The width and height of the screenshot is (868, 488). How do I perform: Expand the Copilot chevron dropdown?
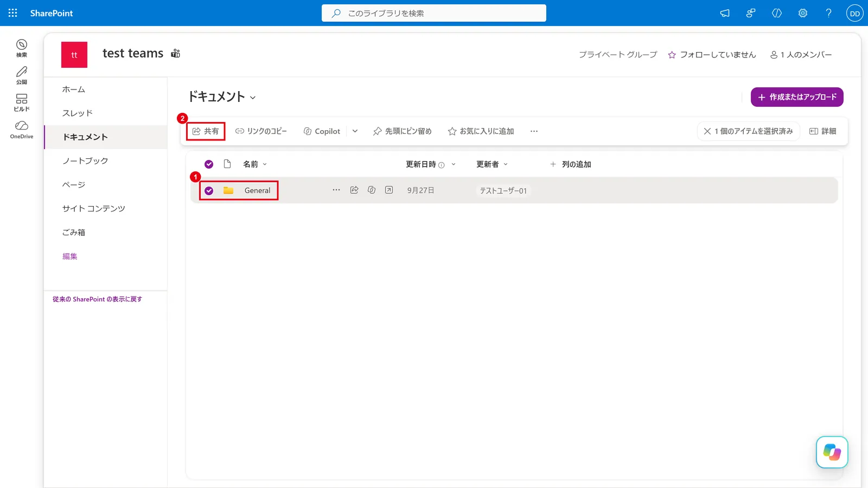(355, 131)
